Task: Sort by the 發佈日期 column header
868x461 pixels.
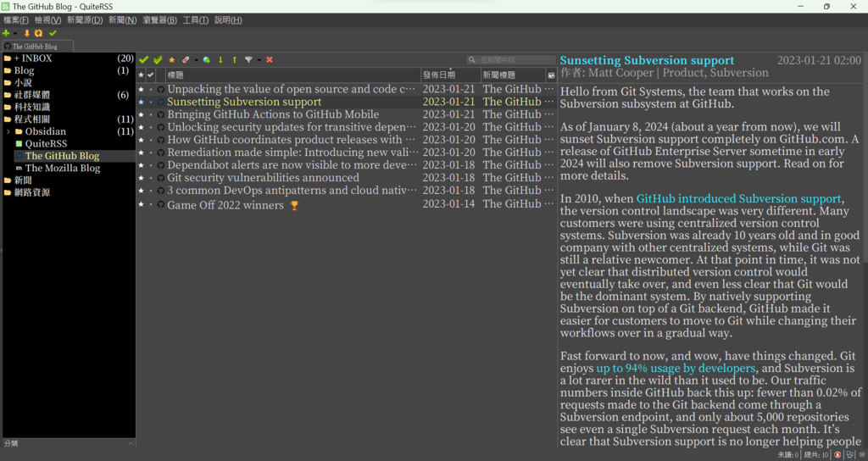Action: 451,75
